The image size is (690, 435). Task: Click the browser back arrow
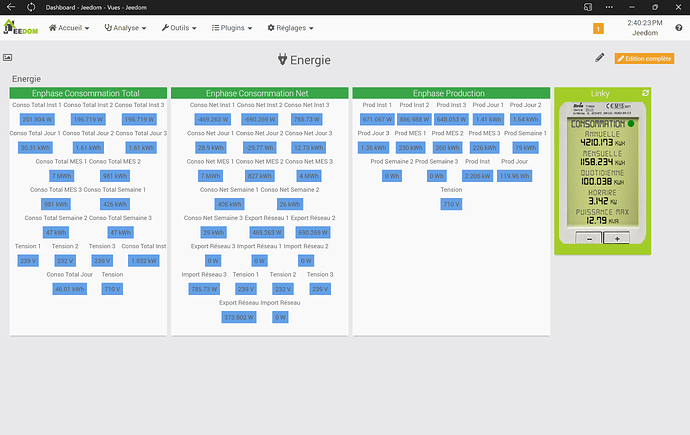(10, 7)
